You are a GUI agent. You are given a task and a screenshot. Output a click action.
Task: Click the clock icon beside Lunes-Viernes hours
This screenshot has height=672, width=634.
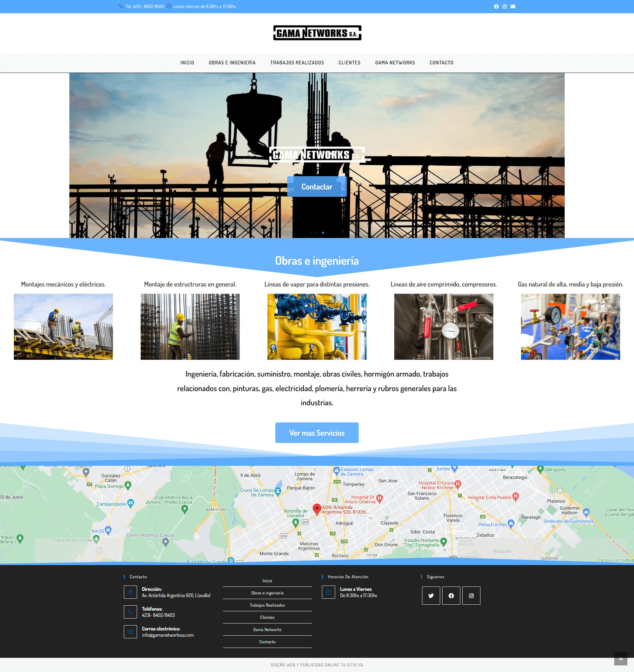(169, 6)
